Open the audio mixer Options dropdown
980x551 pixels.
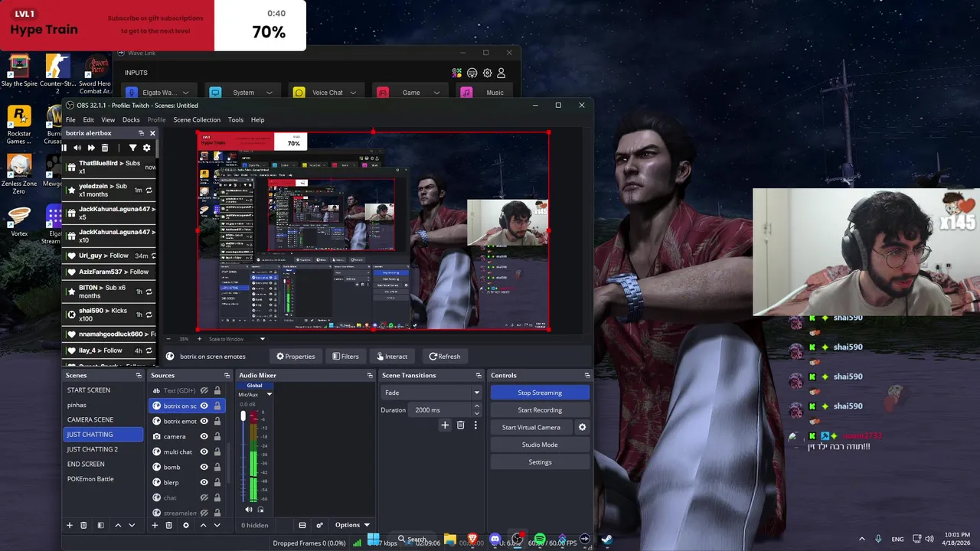click(352, 525)
